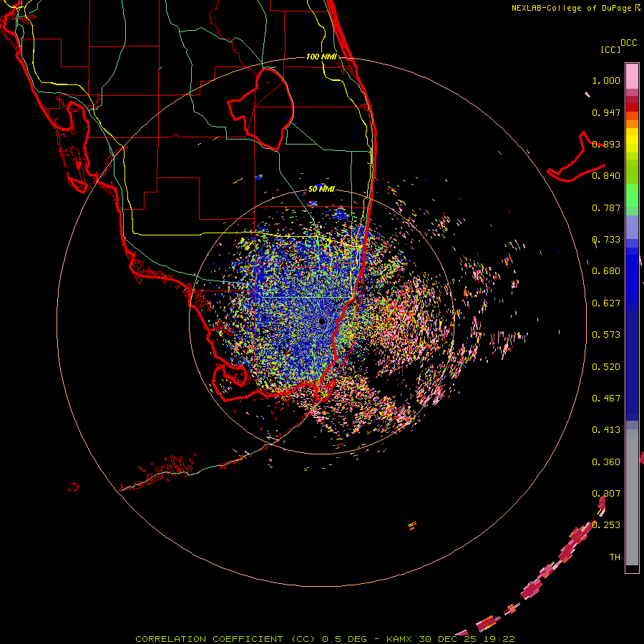This screenshot has height=644, width=644.
Task: Select the 0.733 color scale value
Action: (606, 240)
